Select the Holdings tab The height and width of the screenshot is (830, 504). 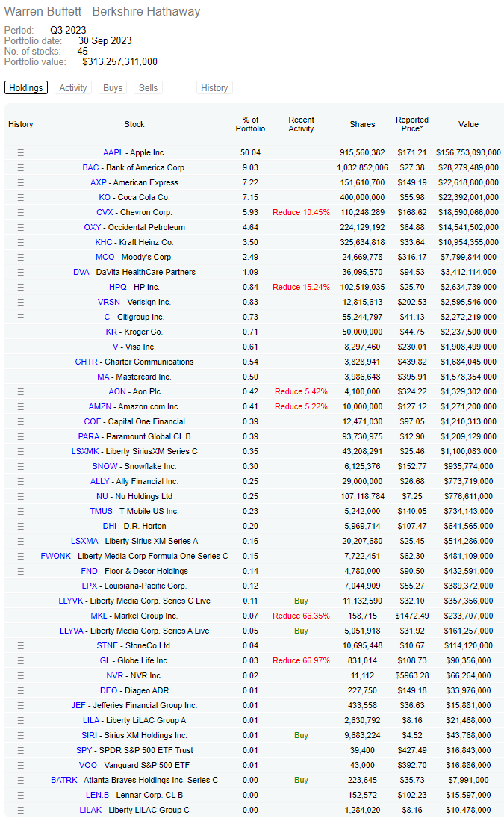(x=26, y=88)
